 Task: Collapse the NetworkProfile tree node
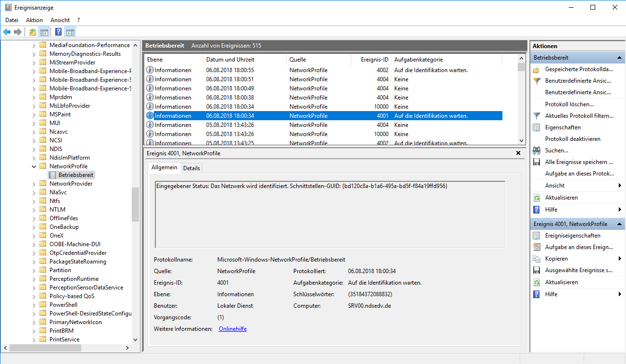tap(34, 166)
